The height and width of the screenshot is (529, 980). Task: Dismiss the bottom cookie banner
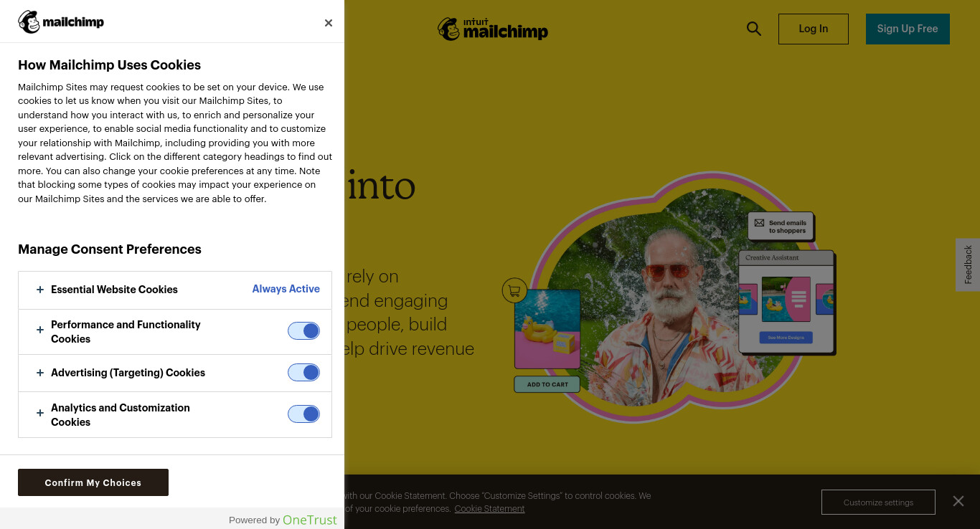pyautogui.click(x=958, y=501)
